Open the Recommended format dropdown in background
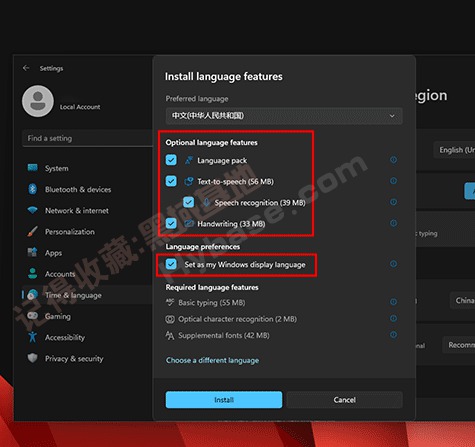 point(459,345)
